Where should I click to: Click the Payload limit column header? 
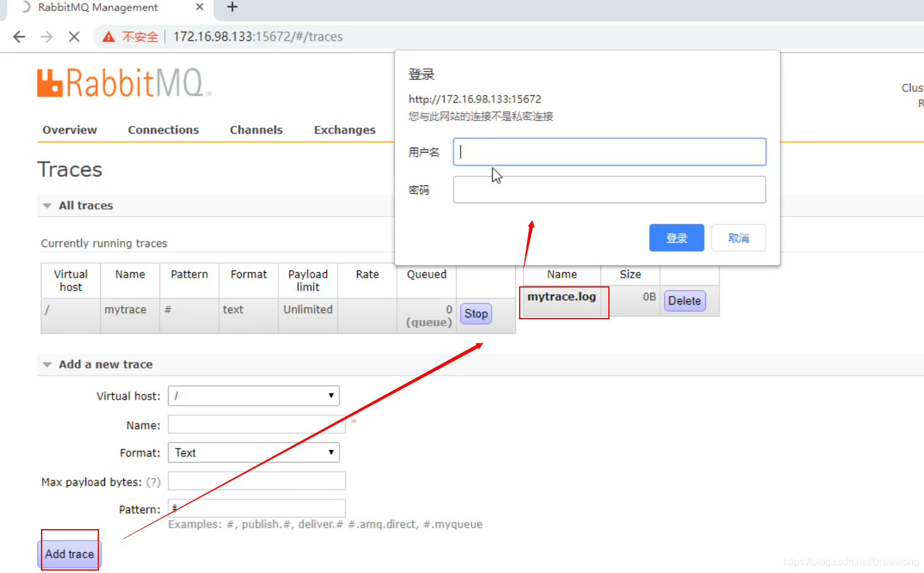(x=308, y=281)
